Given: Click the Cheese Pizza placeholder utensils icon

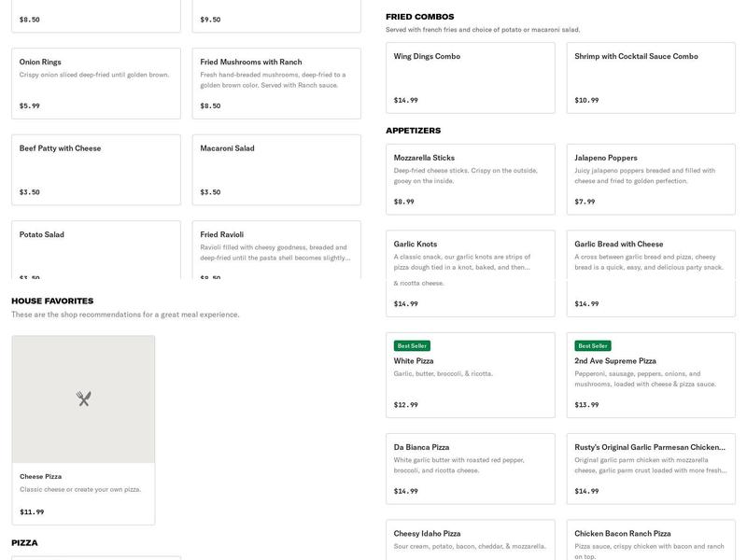Looking at the screenshot, I should [83, 399].
